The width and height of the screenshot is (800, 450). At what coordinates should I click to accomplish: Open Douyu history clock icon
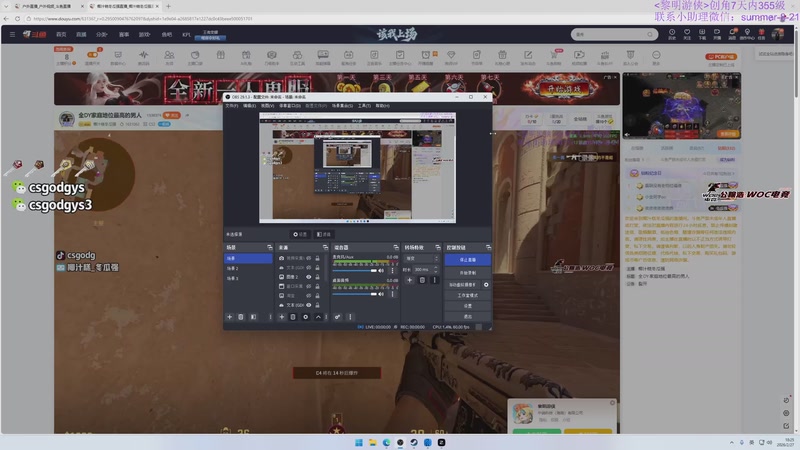pos(672,34)
